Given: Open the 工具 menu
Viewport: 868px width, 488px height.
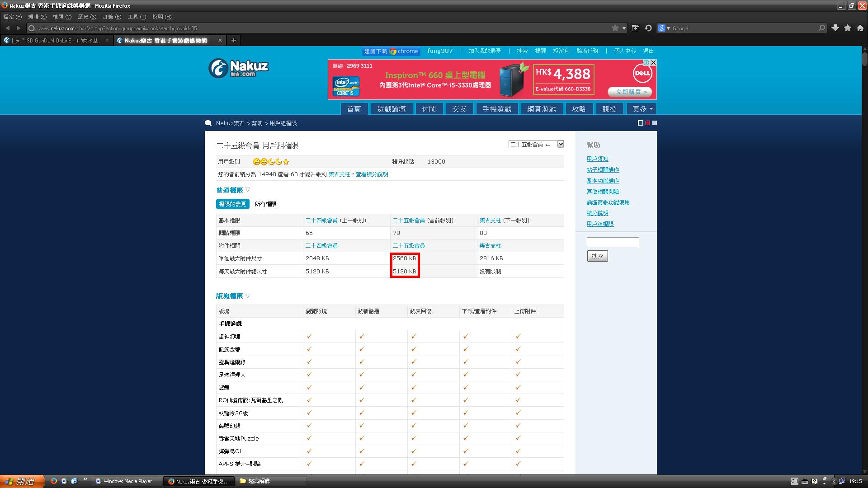Looking at the screenshot, I should coord(137,17).
